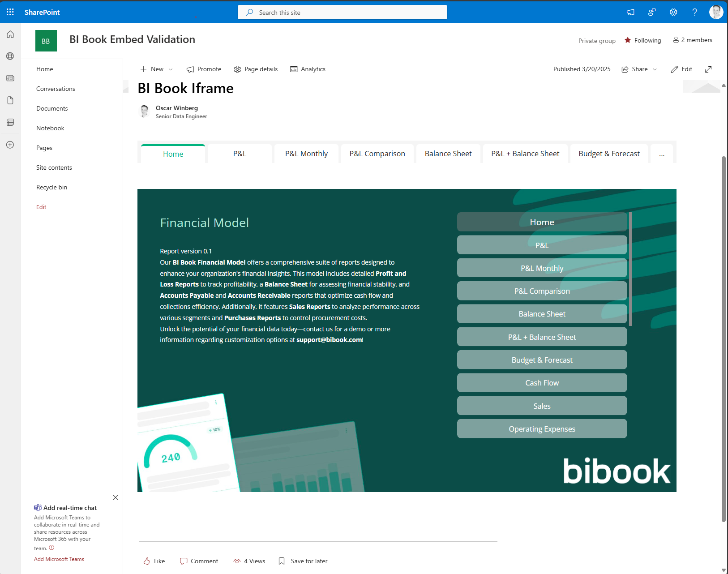Click Promote in the command bar
Viewport: 728px width, 574px height.
click(x=204, y=69)
